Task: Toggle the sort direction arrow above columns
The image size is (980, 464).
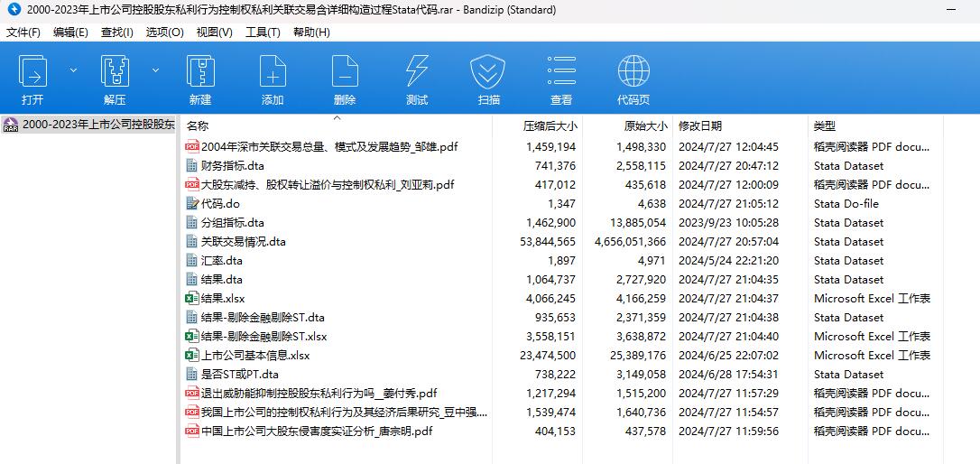Action: pos(337,117)
